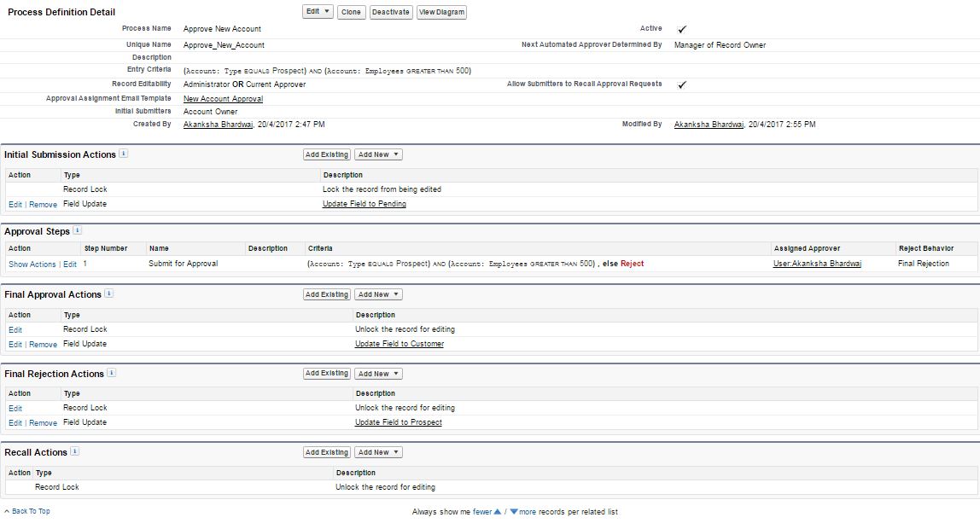Open the approval process with View Diagram

pyautogui.click(x=441, y=12)
